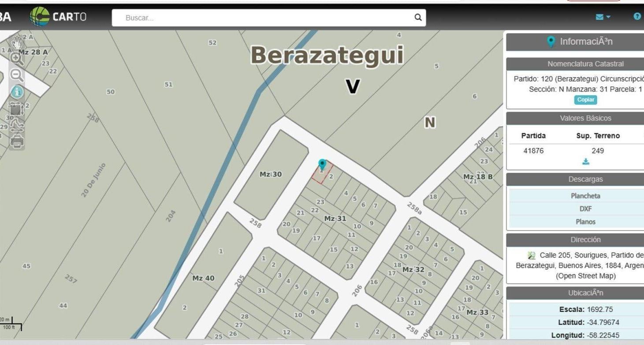644x345 pixels.
Task: Select the measure area tool
Action: (17, 109)
